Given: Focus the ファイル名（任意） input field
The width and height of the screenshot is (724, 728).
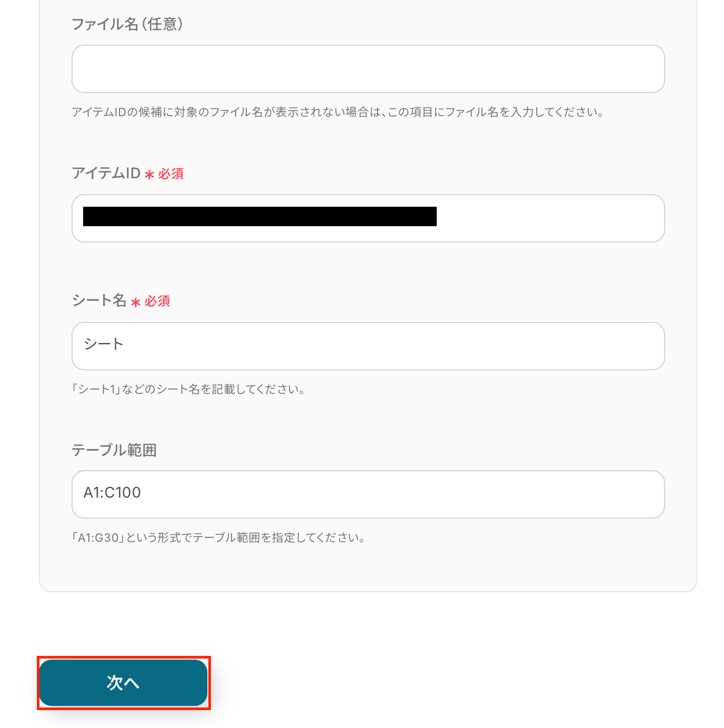Looking at the screenshot, I should pos(368,69).
